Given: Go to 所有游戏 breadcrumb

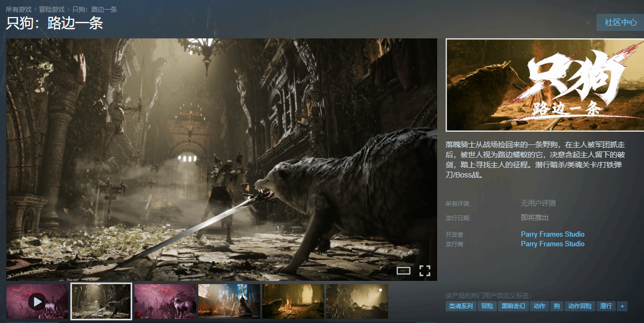Looking at the screenshot, I should coord(19,10).
